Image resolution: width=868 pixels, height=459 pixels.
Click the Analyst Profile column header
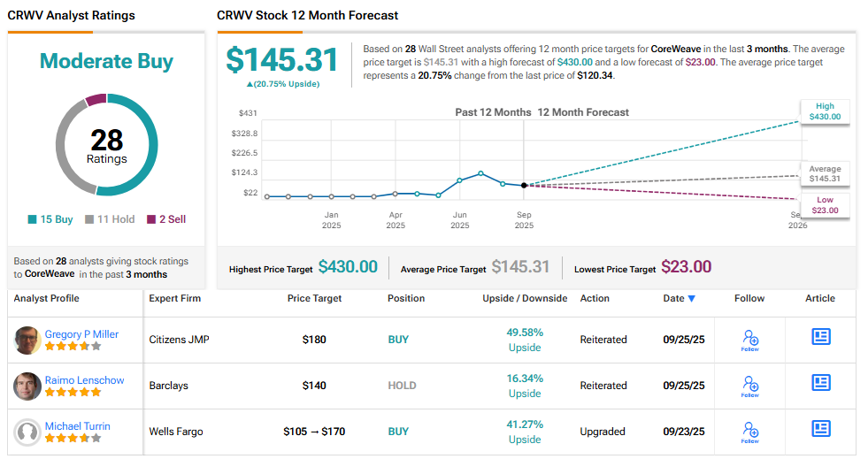[x=47, y=298]
